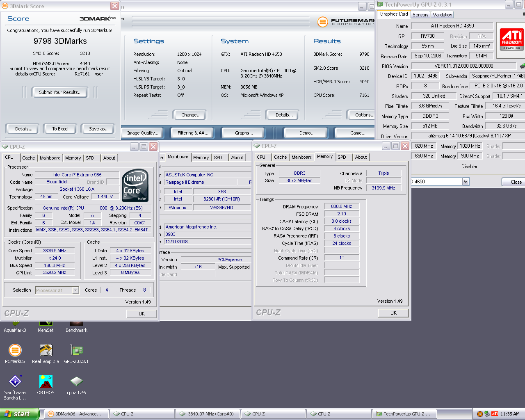The image size is (525, 420).
Task: Open the SPD tab in left CPU-Z window
Action: (90, 158)
